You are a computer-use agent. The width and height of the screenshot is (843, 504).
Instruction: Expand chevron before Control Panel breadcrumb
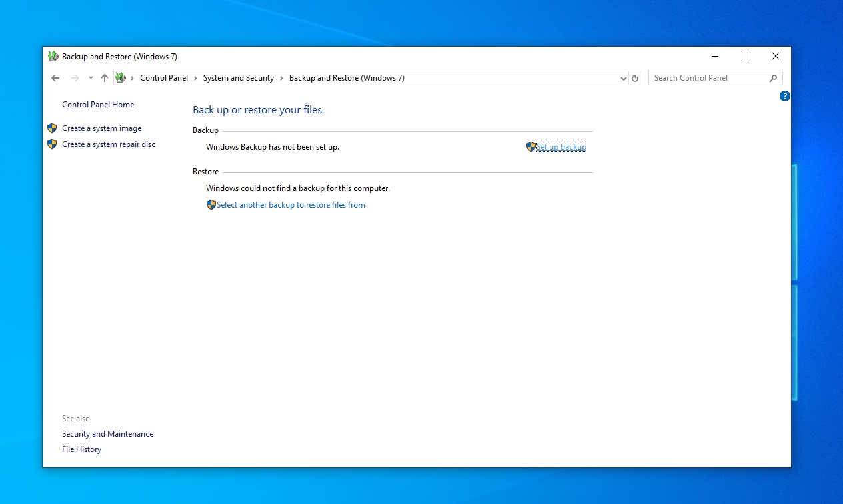point(132,78)
